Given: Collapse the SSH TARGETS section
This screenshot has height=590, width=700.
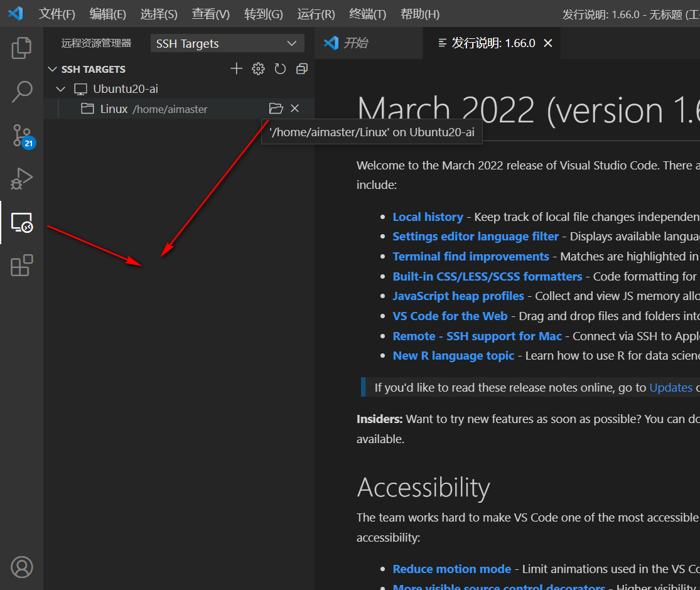Looking at the screenshot, I should click(53, 69).
